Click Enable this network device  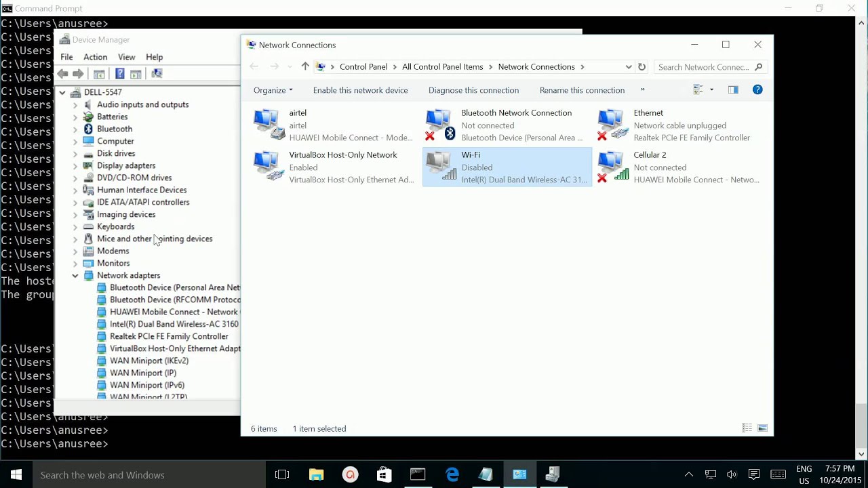pyautogui.click(x=360, y=89)
